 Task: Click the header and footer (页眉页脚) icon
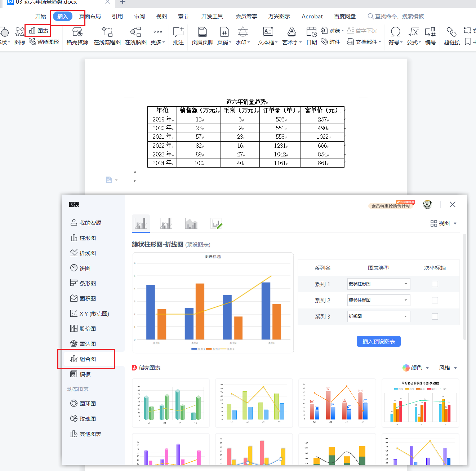(202, 36)
